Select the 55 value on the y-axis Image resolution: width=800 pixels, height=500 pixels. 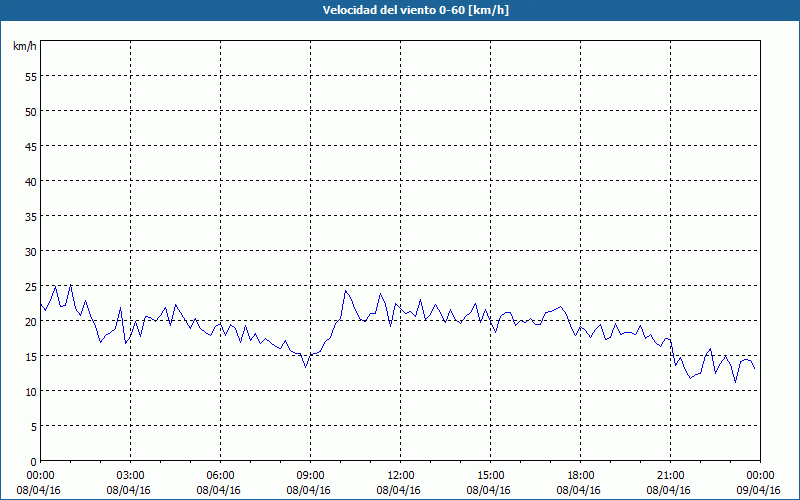coord(31,77)
